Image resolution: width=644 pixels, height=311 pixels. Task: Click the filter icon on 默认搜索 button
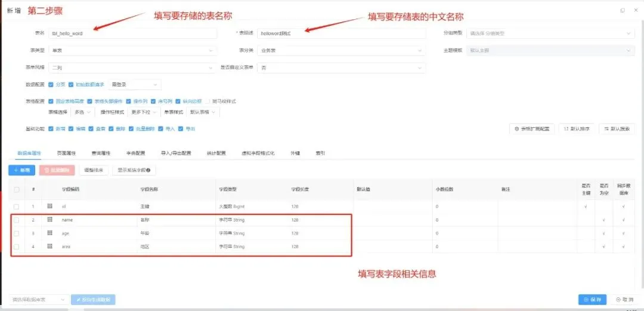(606, 129)
